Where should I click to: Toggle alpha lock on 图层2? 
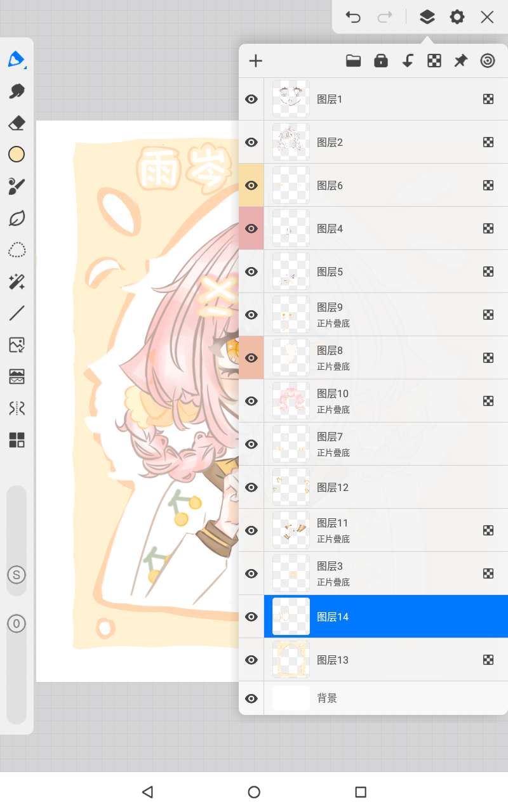(x=488, y=142)
